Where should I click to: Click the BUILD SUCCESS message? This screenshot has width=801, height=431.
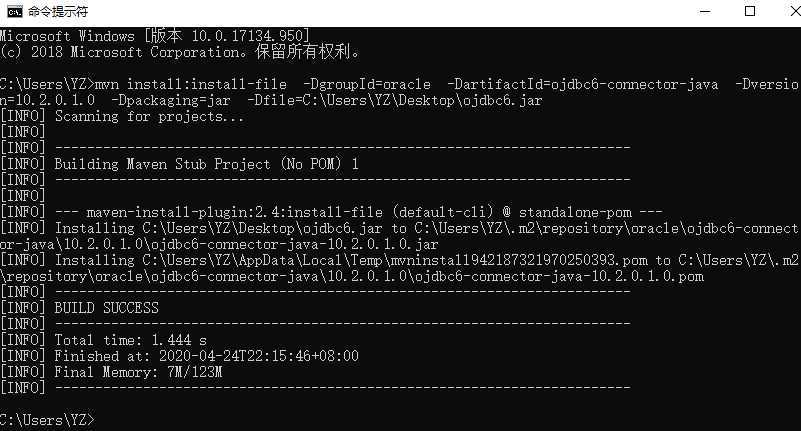click(106, 308)
